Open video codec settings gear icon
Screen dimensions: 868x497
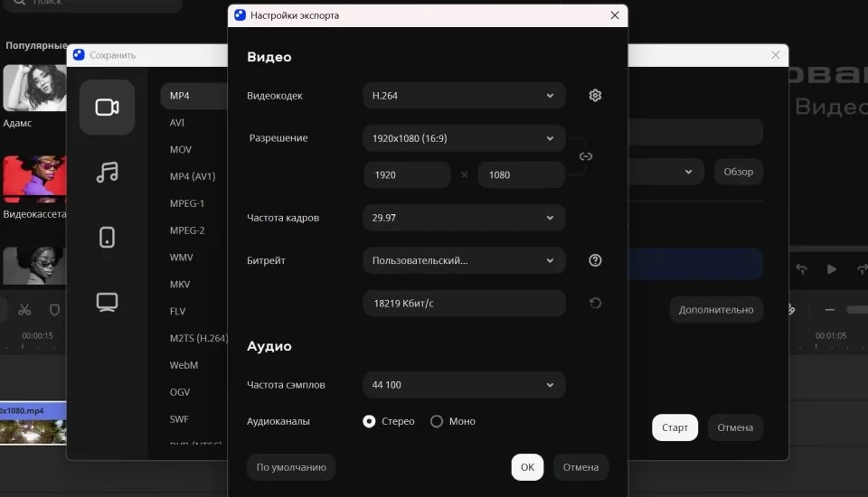tap(595, 96)
